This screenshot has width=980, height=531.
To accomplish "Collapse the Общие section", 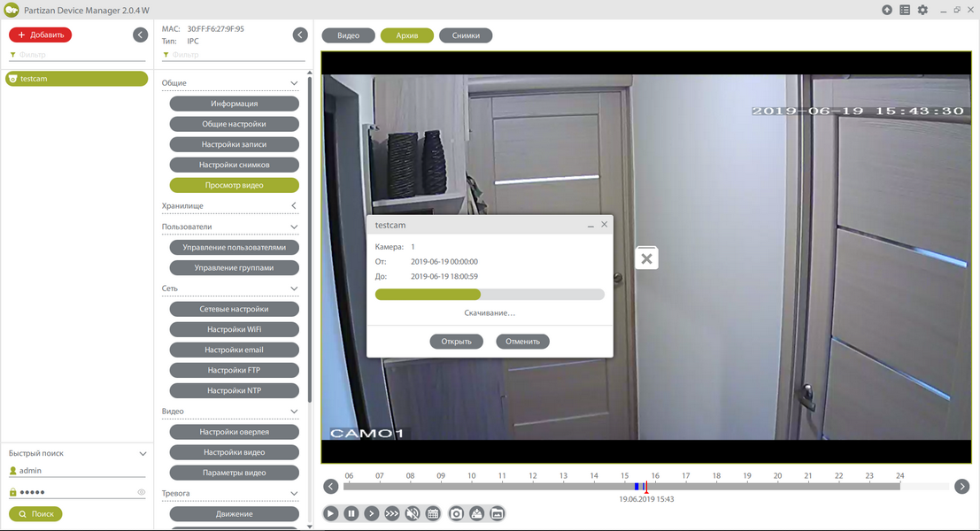I will [x=294, y=83].
